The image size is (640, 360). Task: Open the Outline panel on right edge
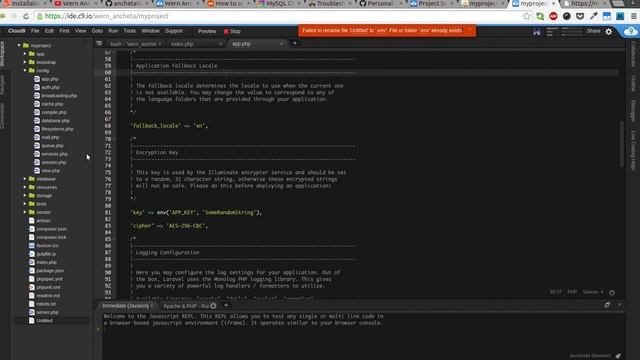click(x=633, y=83)
